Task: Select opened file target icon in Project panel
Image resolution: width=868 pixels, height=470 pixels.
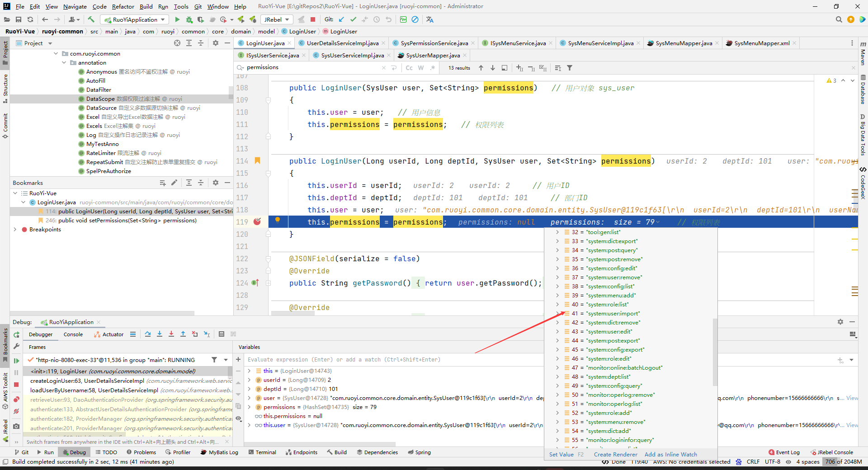Action: coord(177,43)
